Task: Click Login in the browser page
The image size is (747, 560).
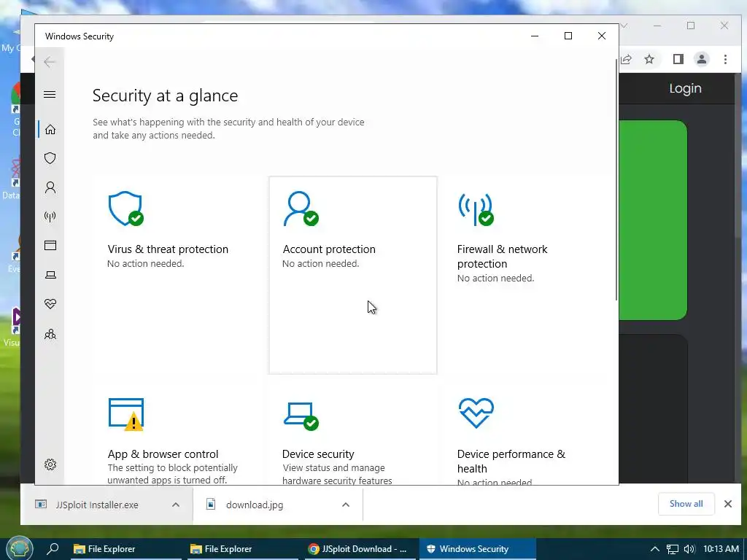Action: click(685, 88)
